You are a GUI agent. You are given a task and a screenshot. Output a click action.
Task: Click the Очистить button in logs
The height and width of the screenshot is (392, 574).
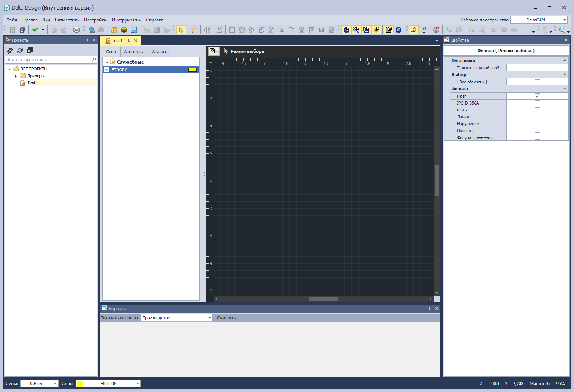point(226,318)
